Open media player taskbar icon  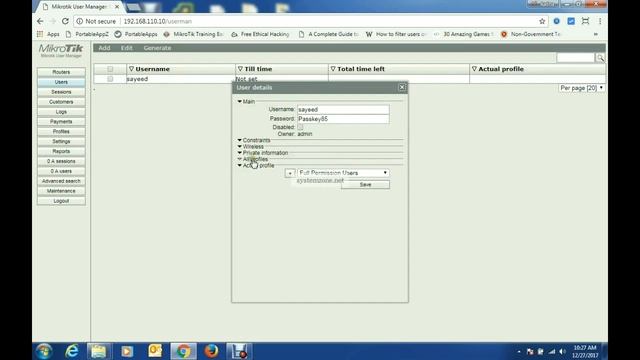(x=127, y=351)
